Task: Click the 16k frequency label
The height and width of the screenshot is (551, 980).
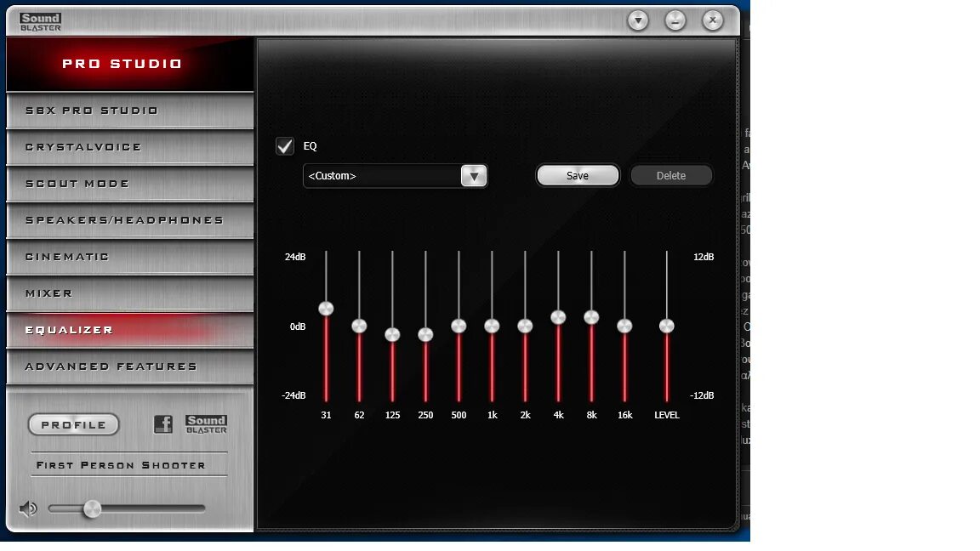Action: [x=625, y=415]
